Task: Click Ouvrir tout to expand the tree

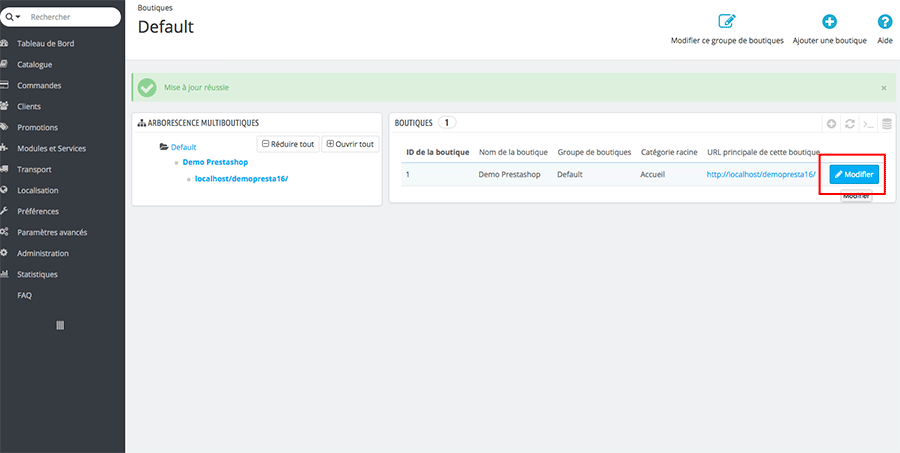Action: pyautogui.click(x=350, y=144)
